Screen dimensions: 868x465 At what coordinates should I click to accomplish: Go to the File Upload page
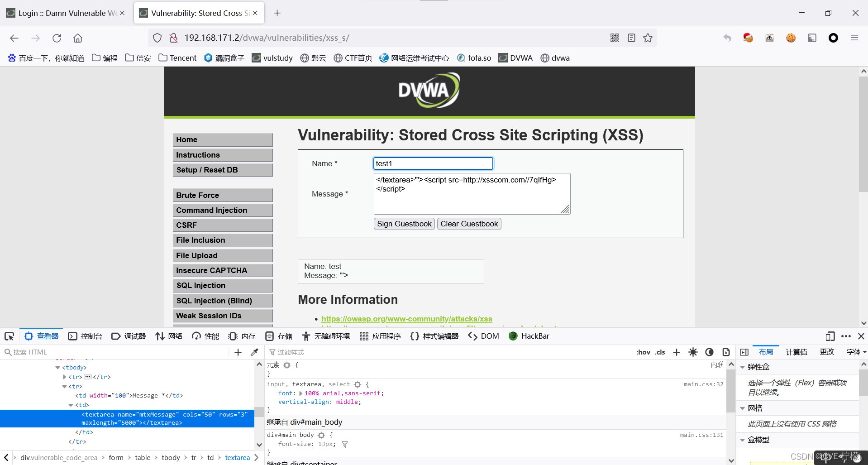coord(223,256)
